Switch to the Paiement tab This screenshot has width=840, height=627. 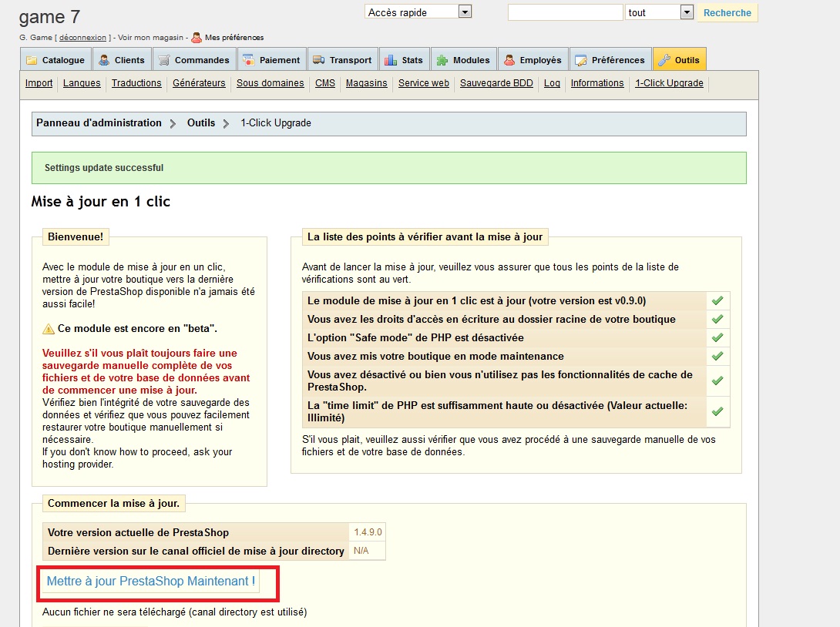click(271, 59)
